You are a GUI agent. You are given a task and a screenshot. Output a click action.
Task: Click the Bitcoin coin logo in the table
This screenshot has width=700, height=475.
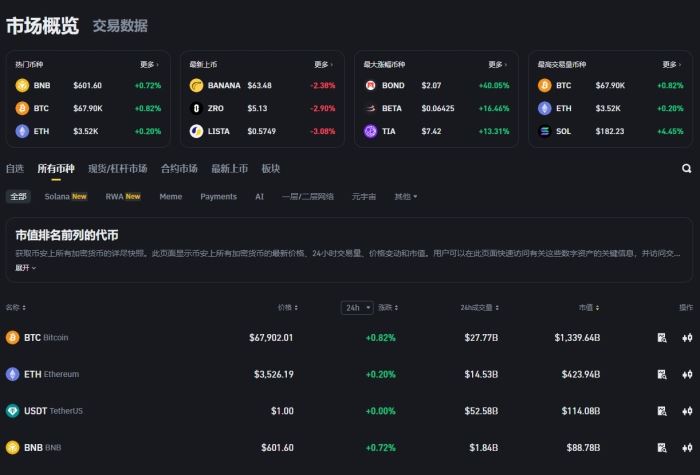13,338
